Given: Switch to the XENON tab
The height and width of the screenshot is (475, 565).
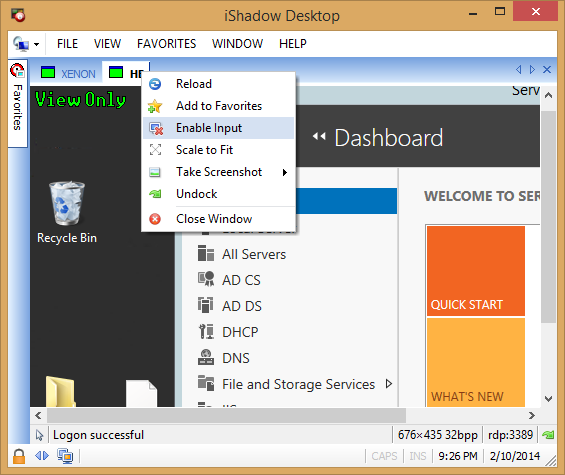Looking at the screenshot, I should click(x=68, y=73).
